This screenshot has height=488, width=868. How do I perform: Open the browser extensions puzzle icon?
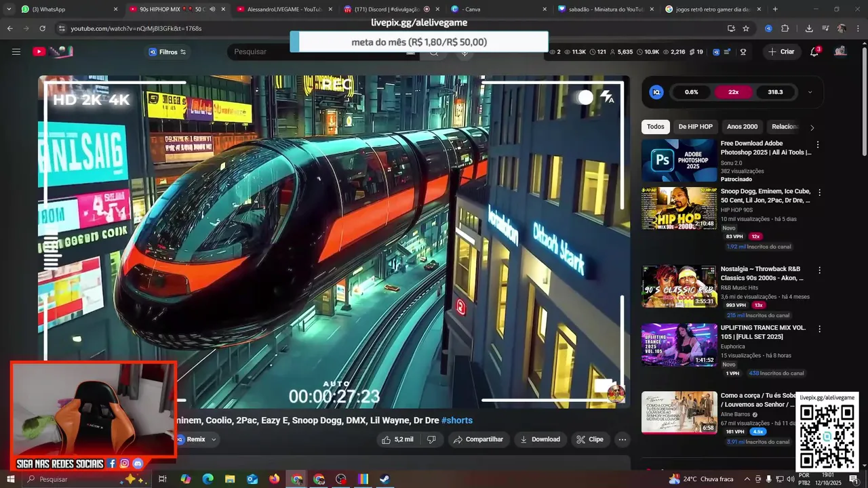785,28
